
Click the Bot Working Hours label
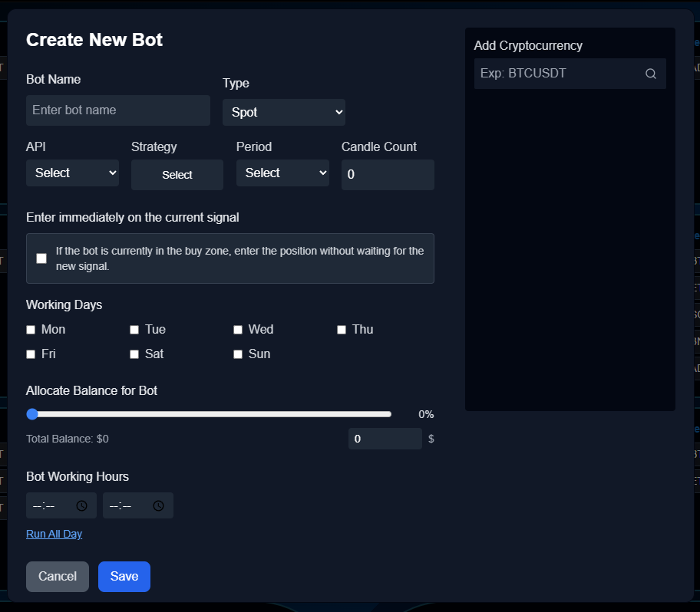[x=78, y=476]
